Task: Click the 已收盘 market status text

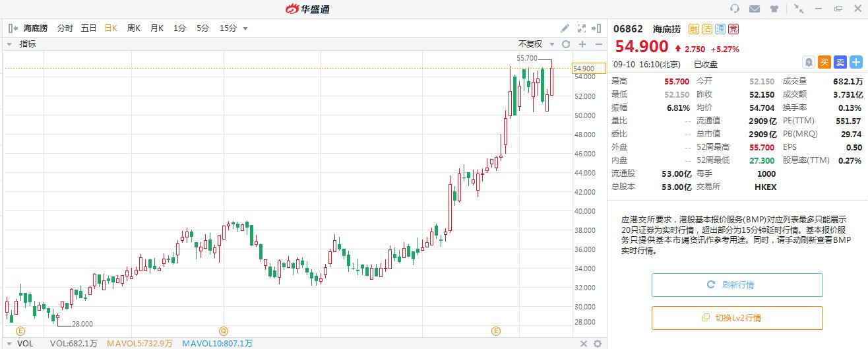Action: (x=706, y=65)
